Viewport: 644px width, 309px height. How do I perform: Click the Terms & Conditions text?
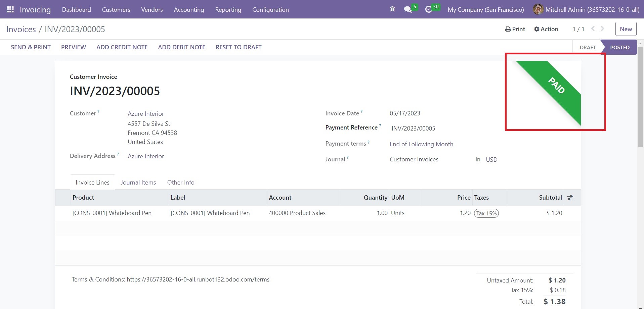(x=170, y=279)
